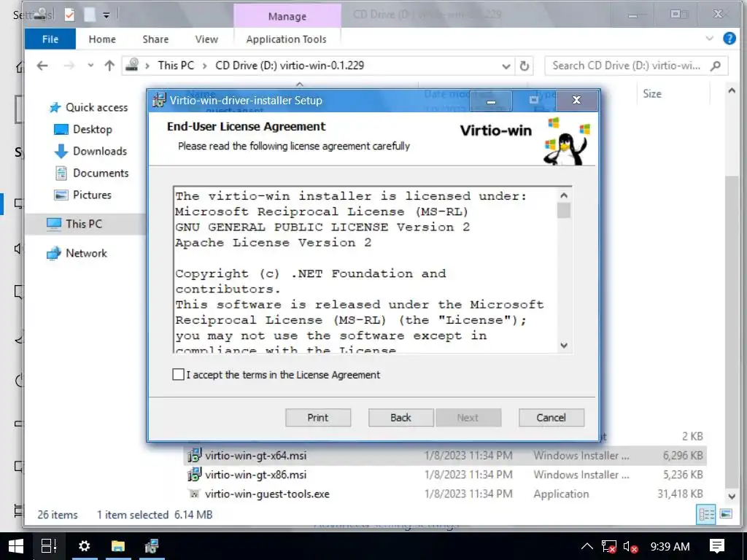Cancel the Virtio-win driver installer setup
This screenshot has height=560, width=747.
coord(551,418)
